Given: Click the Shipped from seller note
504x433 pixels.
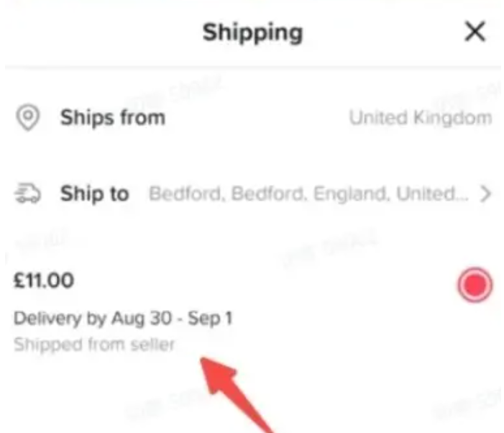Looking at the screenshot, I should [94, 345].
